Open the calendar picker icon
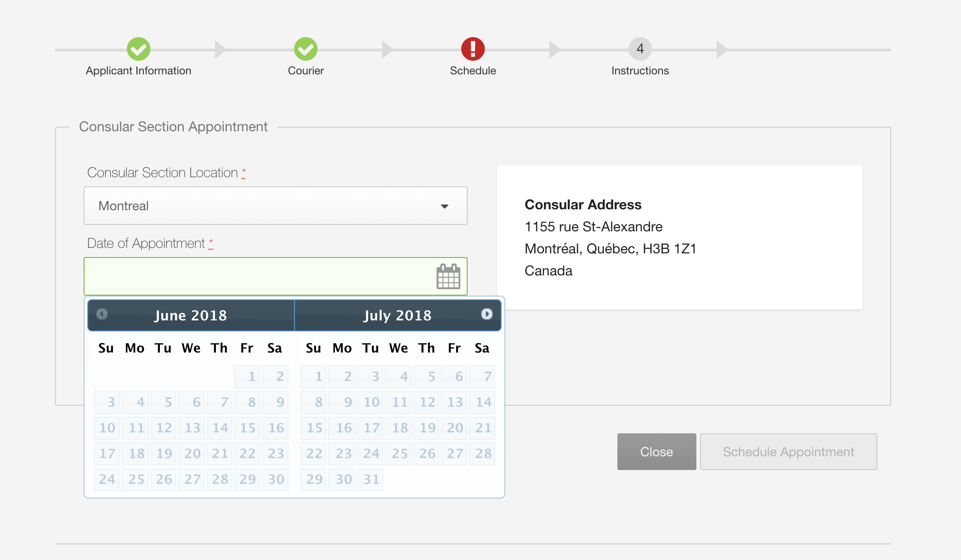 [448, 276]
